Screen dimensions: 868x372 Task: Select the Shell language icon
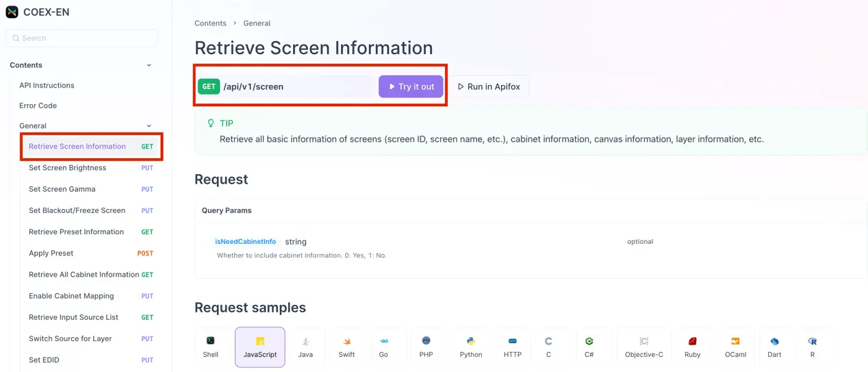point(211,341)
